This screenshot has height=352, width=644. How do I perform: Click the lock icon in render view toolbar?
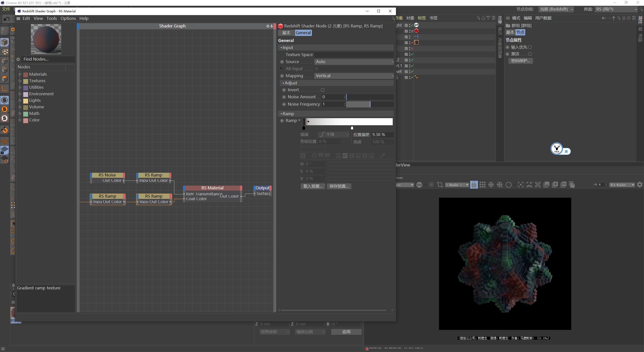[x=474, y=185]
